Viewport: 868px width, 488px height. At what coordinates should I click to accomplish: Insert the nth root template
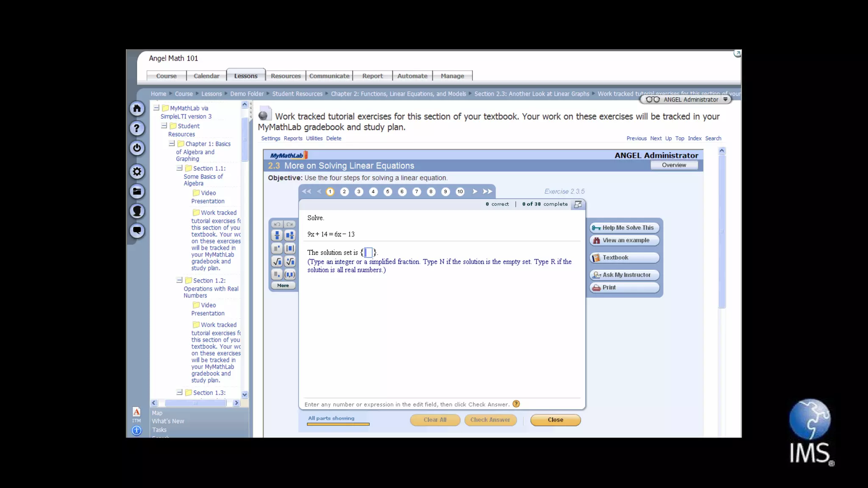290,261
